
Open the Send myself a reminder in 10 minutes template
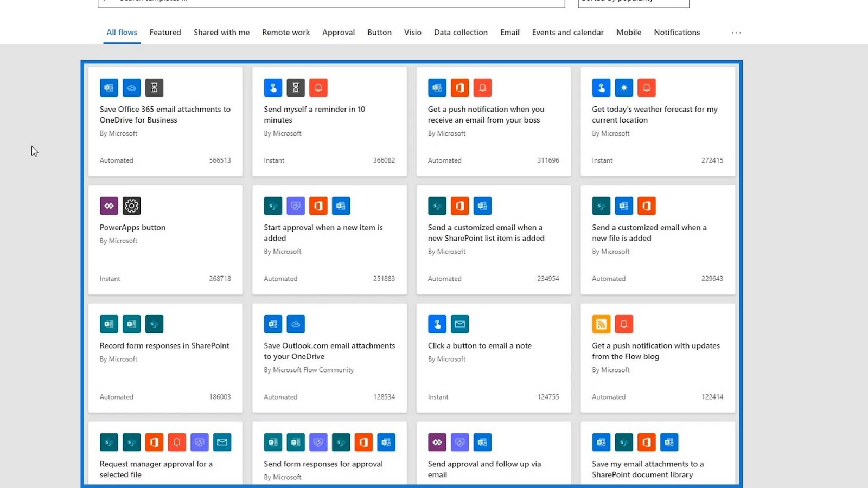click(x=330, y=121)
